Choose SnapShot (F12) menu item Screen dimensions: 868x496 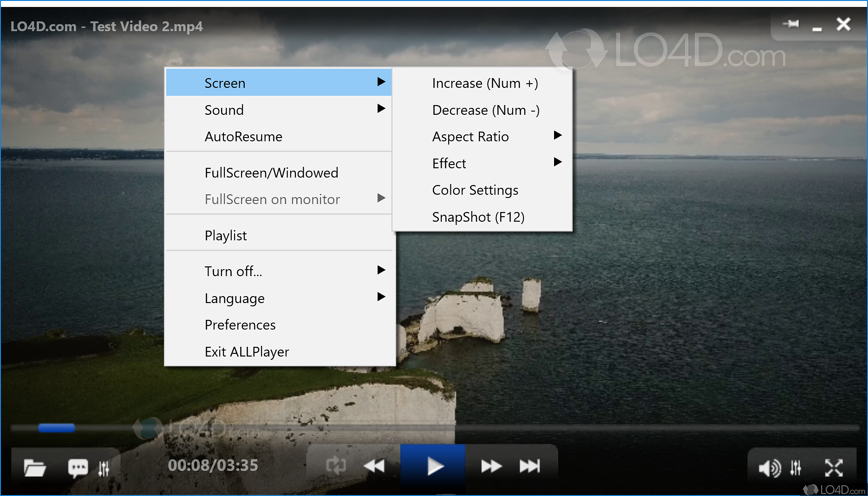[478, 217]
